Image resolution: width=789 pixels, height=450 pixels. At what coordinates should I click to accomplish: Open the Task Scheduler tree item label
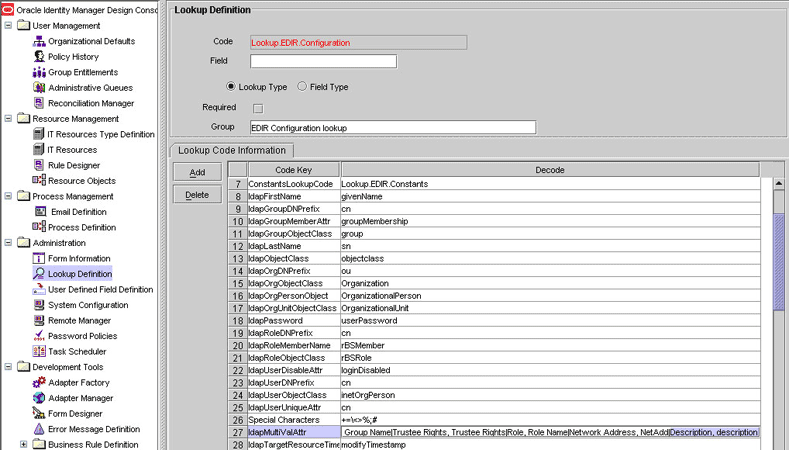[77, 351]
